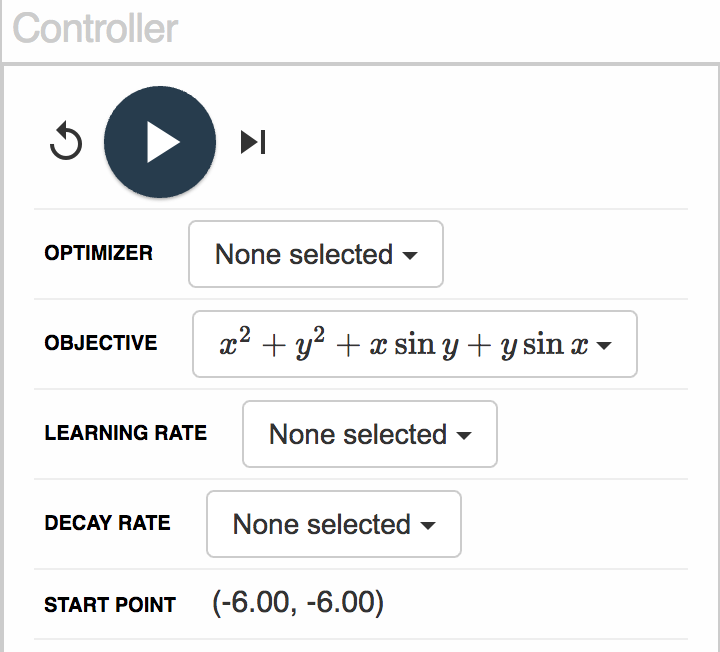
Task: Select the start point value (-6.00, -6.00)
Action: pyautogui.click(x=298, y=602)
